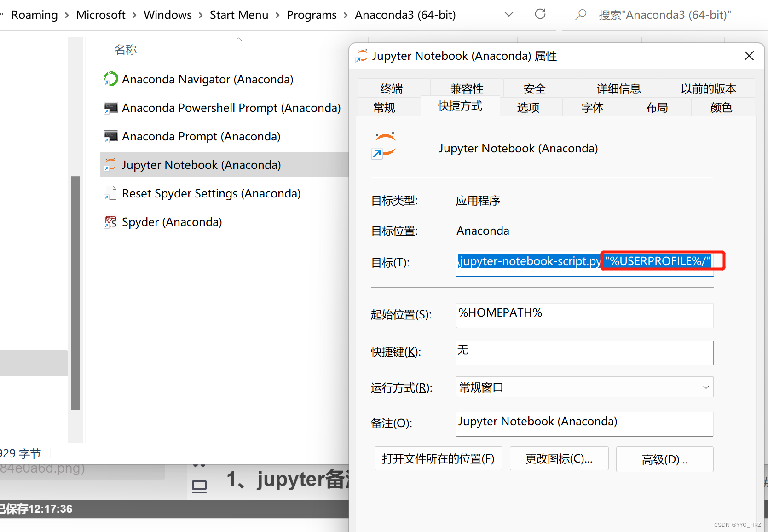
Task: Switch to the 布局 tab
Action: click(657, 107)
